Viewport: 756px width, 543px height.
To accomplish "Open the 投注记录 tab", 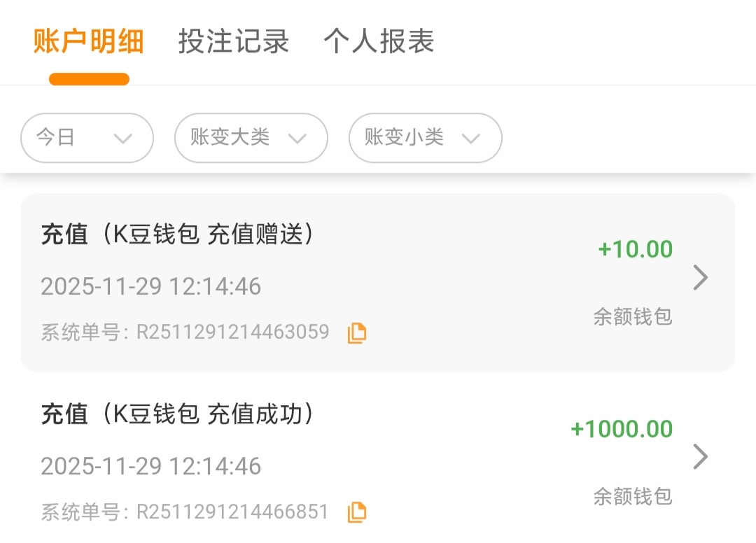I will coord(234,42).
